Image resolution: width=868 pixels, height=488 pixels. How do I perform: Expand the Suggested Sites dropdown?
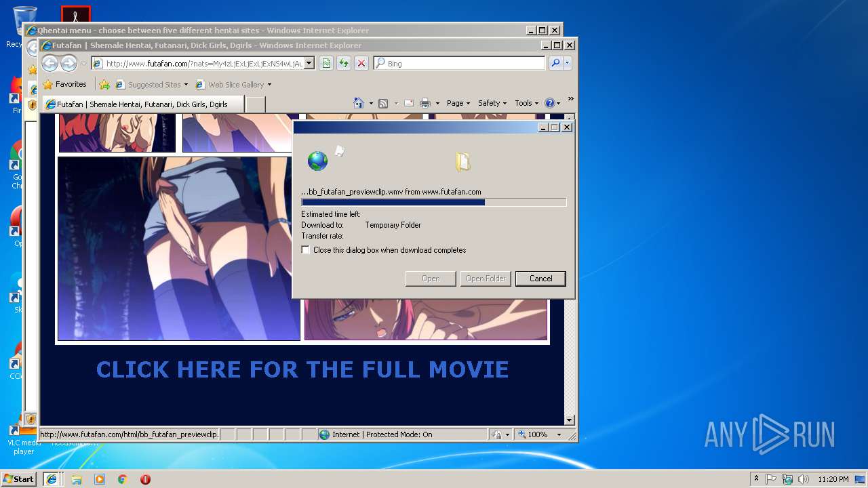[186, 85]
